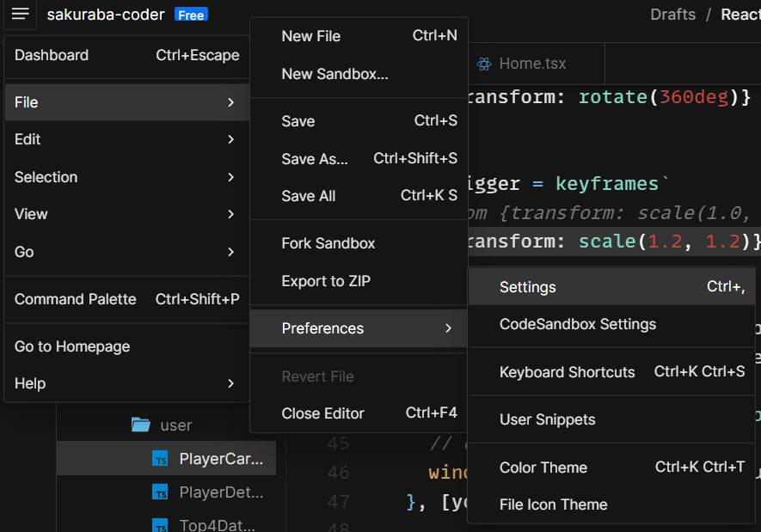Click the React breadcrumb item
This screenshot has height=532, width=761.
[x=740, y=15]
